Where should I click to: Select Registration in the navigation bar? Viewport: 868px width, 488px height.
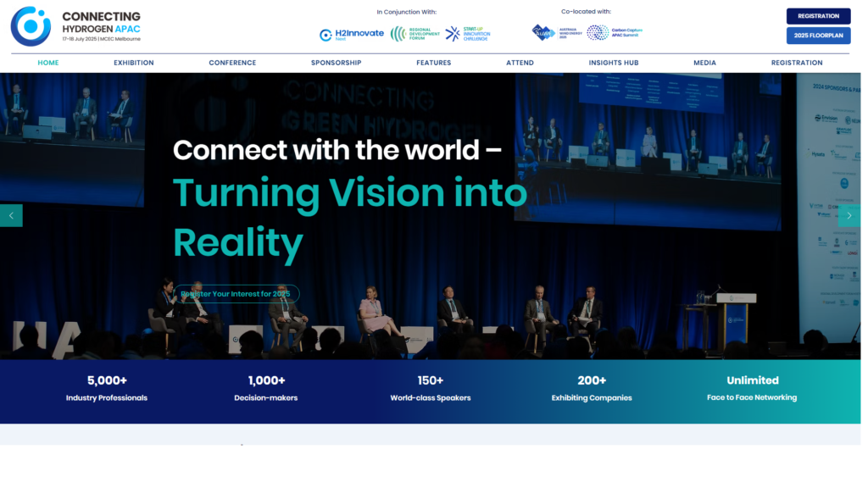[x=797, y=63]
